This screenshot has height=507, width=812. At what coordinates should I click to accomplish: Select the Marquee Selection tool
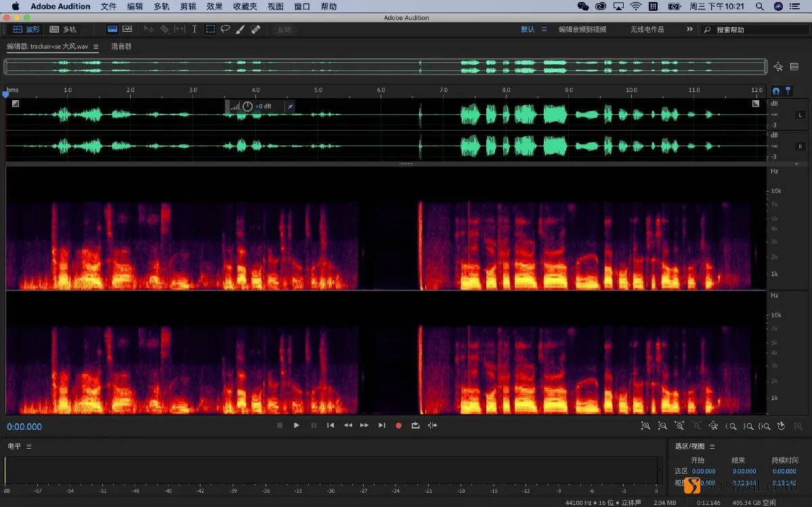point(210,30)
